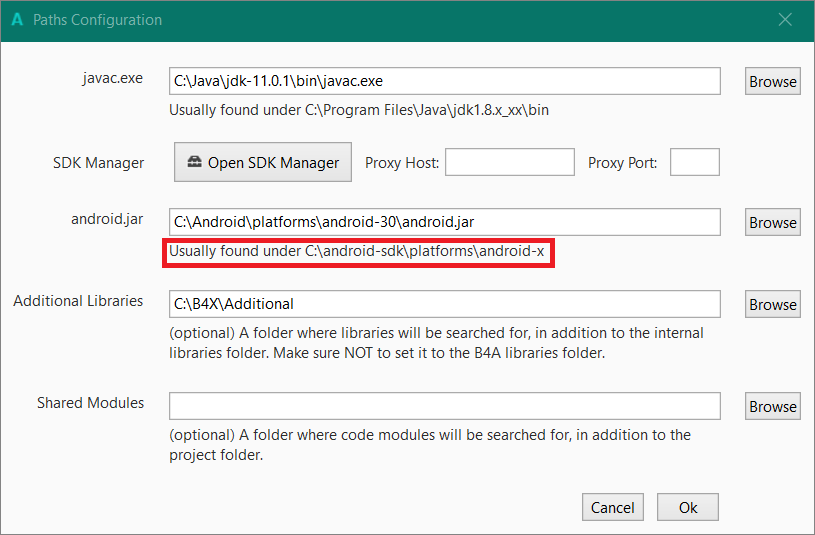Click the android.jar path input field
Screen dimensions: 815x535
[x=444, y=222]
